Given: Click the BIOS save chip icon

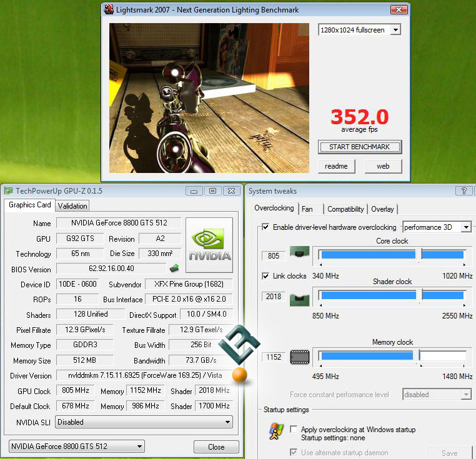Looking at the screenshot, I should pos(174,268).
